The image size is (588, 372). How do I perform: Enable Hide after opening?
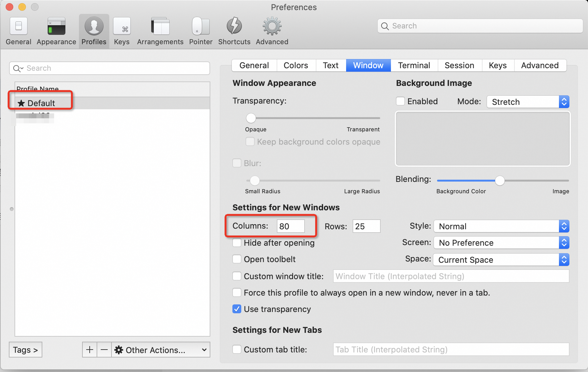coord(237,243)
